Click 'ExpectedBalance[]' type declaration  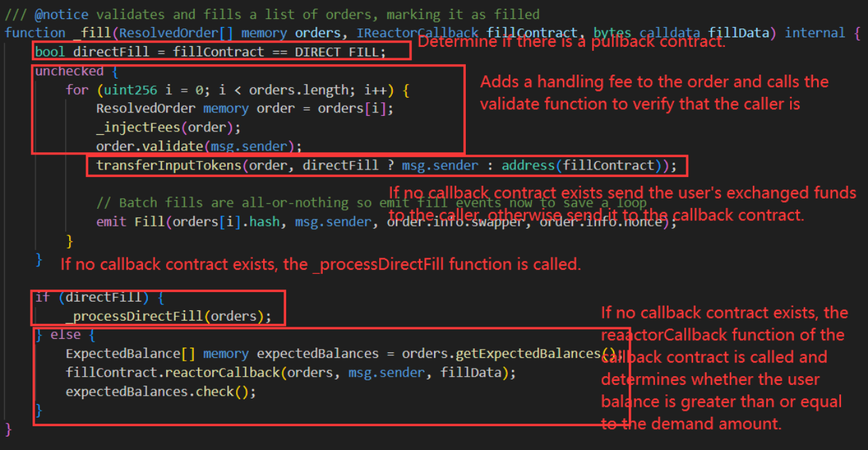tap(130, 353)
